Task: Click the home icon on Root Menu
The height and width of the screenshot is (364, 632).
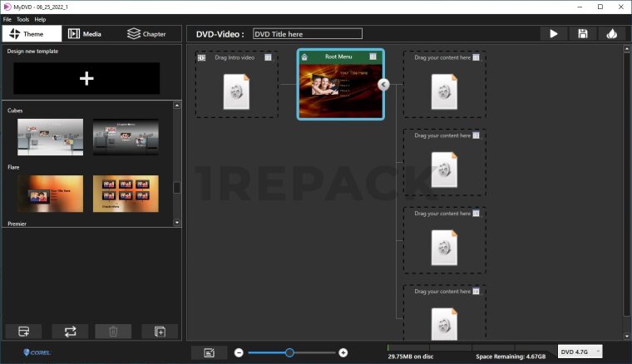Action: pos(304,57)
